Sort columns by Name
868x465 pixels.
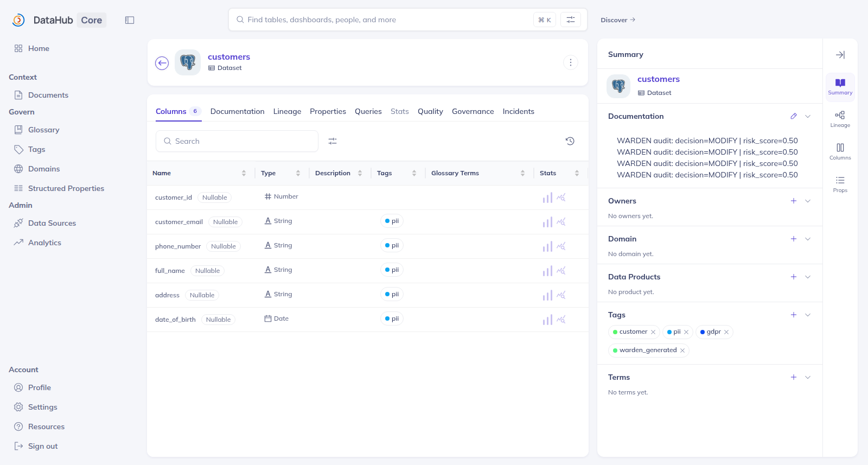(244, 173)
